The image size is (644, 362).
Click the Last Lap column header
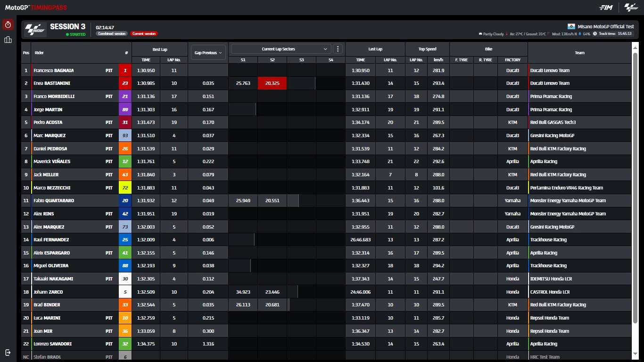(375, 49)
